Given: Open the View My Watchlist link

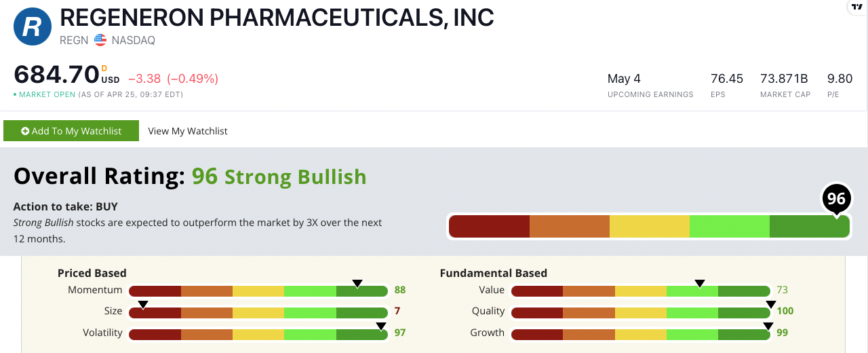Looking at the screenshot, I should [x=188, y=131].
